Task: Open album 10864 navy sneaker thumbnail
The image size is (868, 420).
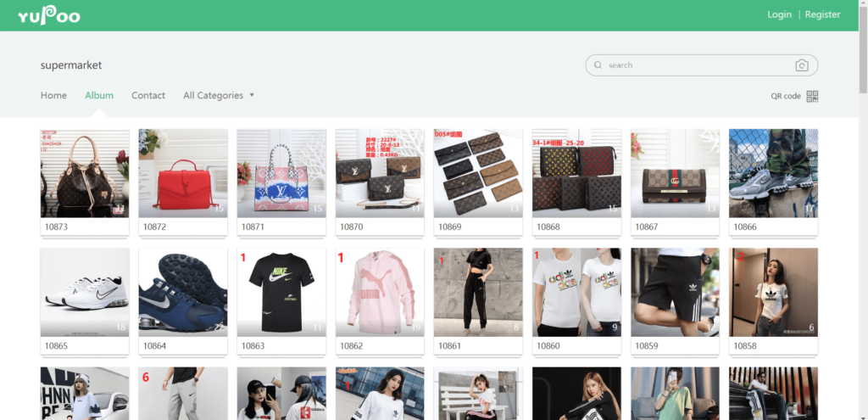Action: [183, 292]
